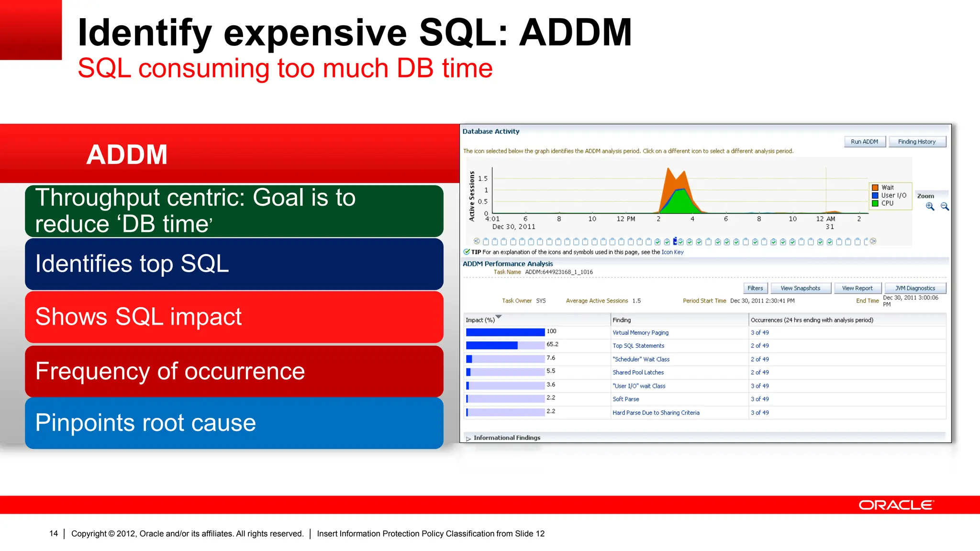Screen dimensions: 980x551
Task: Click the zoom in magnifier icon
Action: (x=930, y=206)
